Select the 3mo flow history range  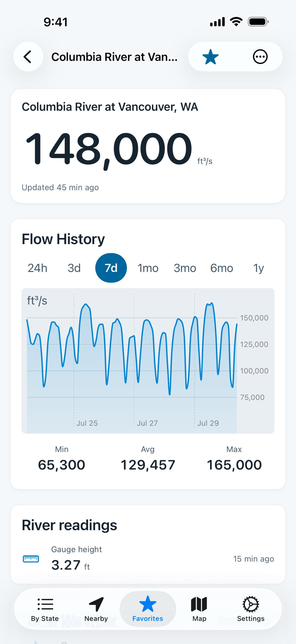pyautogui.click(x=185, y=268)
